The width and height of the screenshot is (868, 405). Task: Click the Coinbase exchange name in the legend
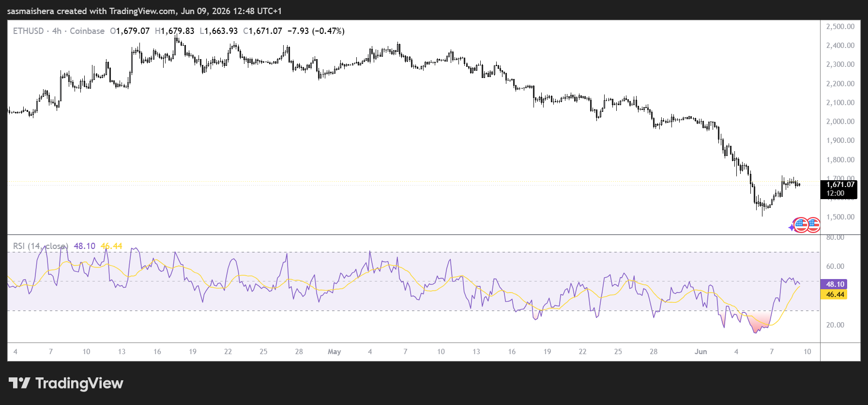click(87, 31)
